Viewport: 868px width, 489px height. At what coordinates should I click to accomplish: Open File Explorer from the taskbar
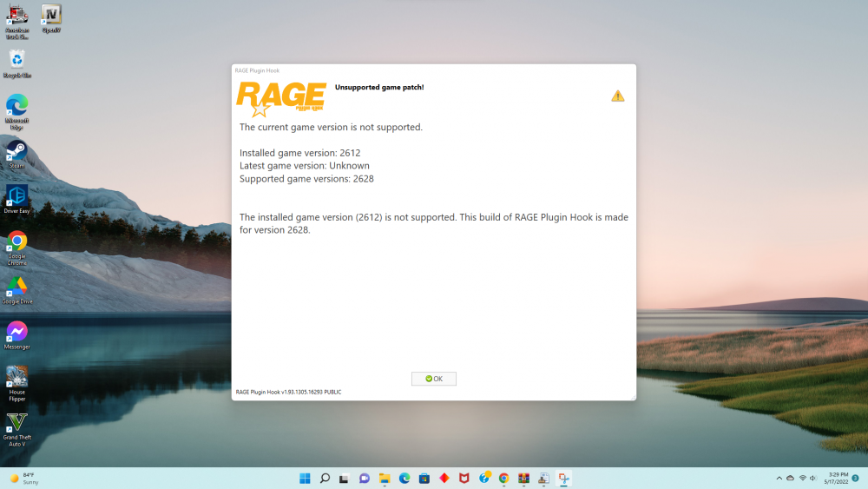click(385, 479)
